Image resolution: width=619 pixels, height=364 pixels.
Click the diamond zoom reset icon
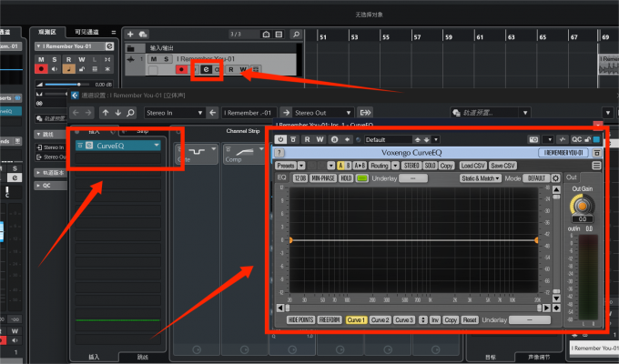click(x=556, y=308)
